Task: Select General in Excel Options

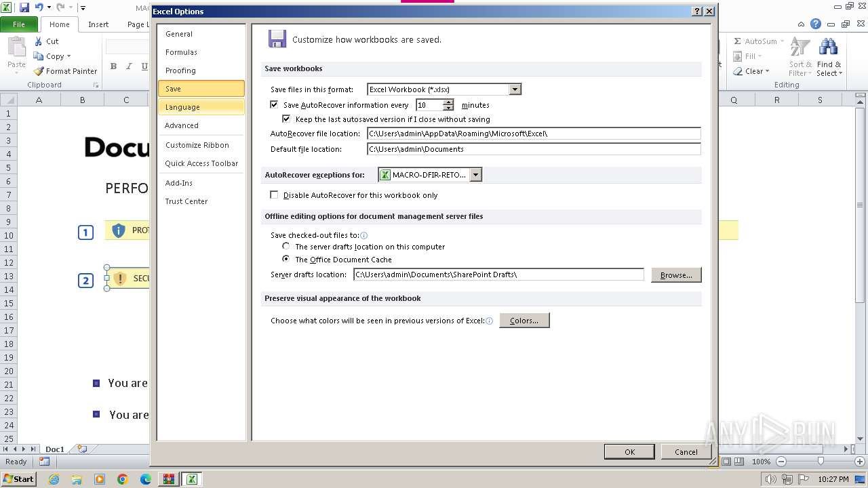Action: [x=201, y=34]
